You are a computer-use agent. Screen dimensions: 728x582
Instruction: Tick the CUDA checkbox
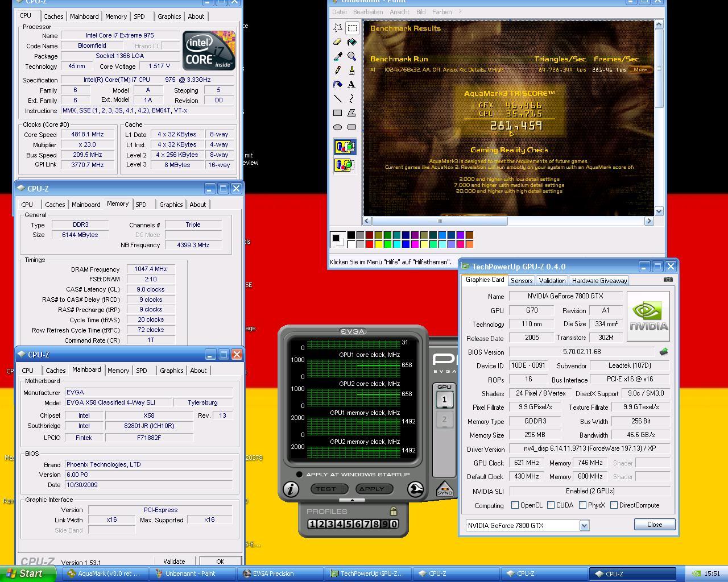[551, 505]
